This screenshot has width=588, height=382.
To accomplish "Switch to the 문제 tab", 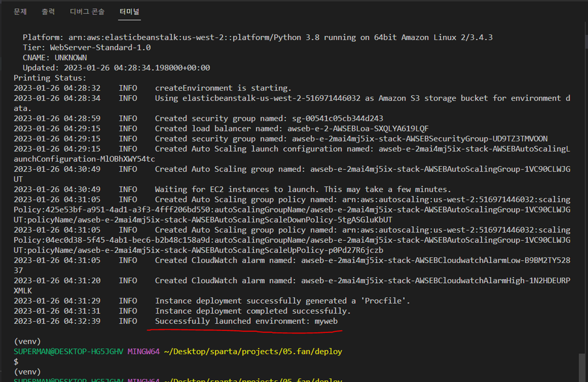I will (x=20, y=12).
